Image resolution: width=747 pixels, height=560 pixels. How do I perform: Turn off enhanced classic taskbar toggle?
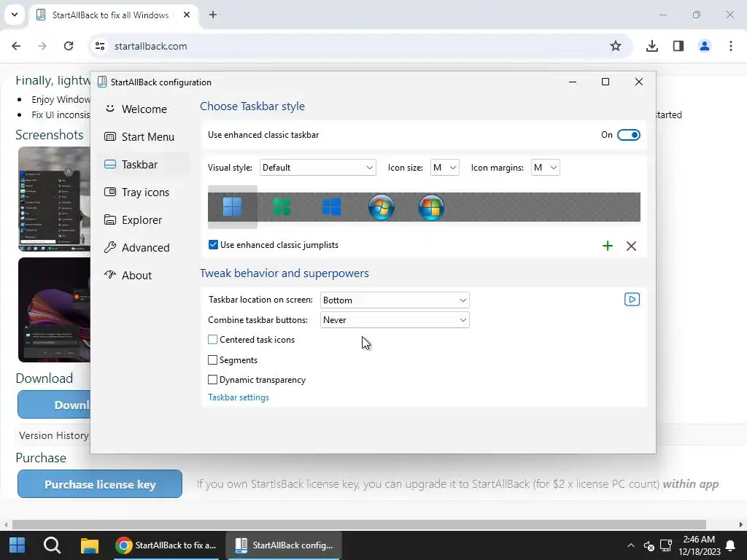point(628,135)
